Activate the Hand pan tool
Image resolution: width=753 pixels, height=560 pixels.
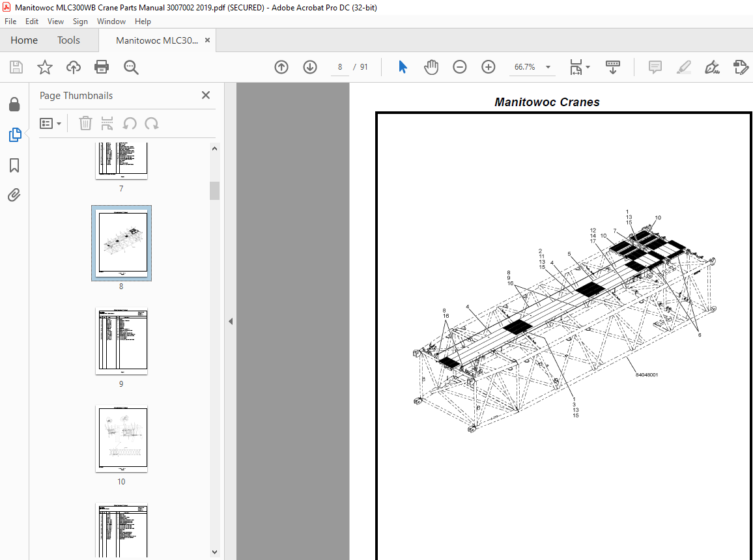tap(431, 67)
